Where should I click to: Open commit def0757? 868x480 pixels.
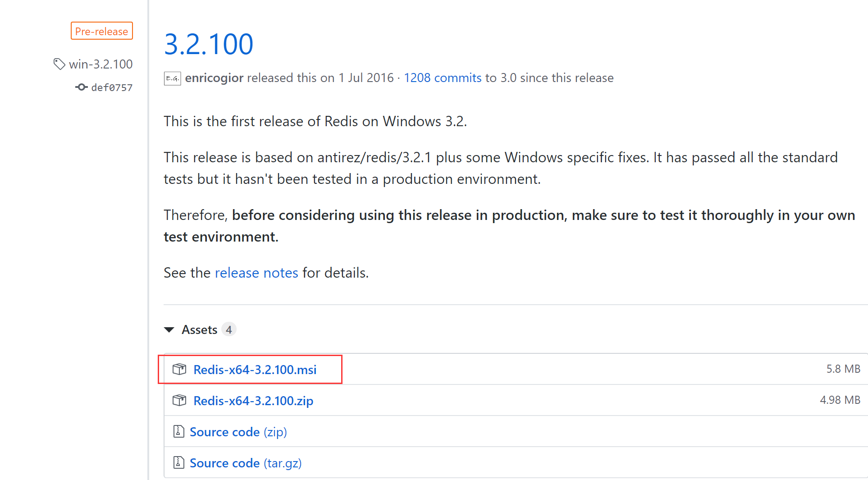112,87
